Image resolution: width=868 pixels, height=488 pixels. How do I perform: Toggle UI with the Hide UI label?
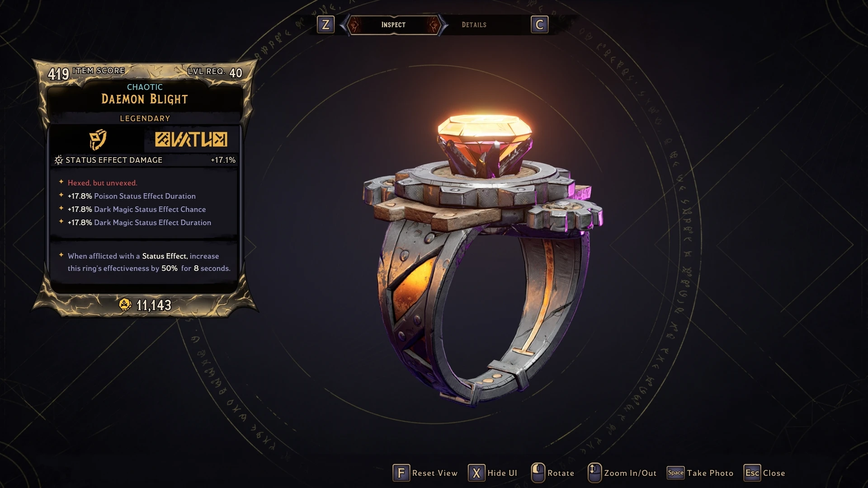tap(502, 473)
